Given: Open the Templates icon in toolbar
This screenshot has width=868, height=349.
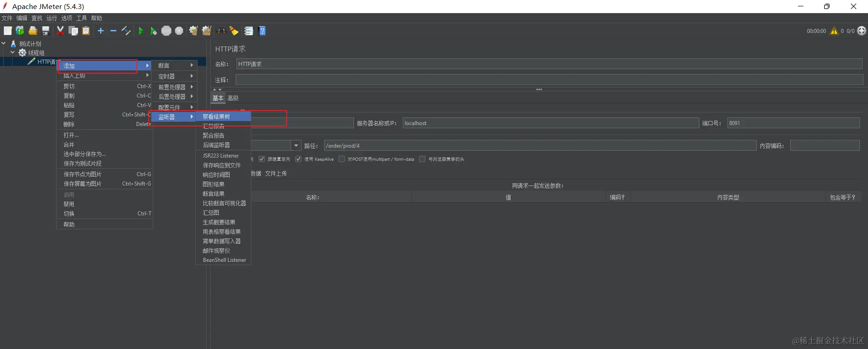Looking at the screenshot, I should tap(20, 31).
